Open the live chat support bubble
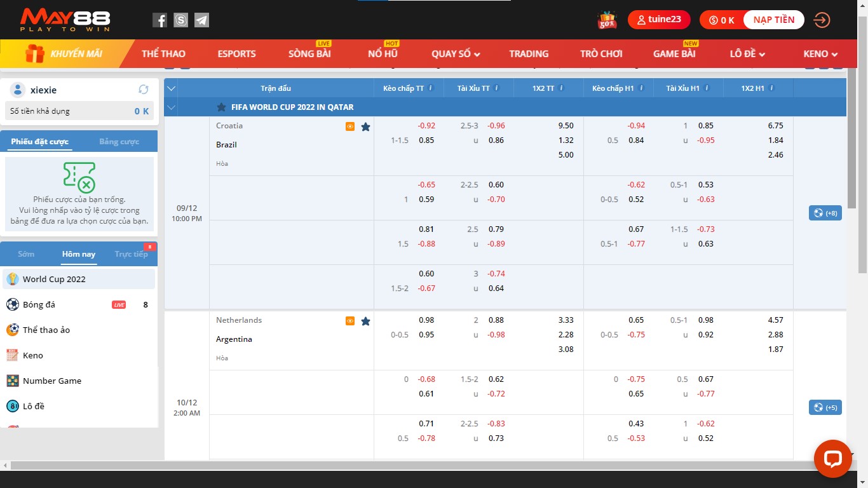Image resolution: width=868 pixels, height=488 pixels. coord(832,459)
